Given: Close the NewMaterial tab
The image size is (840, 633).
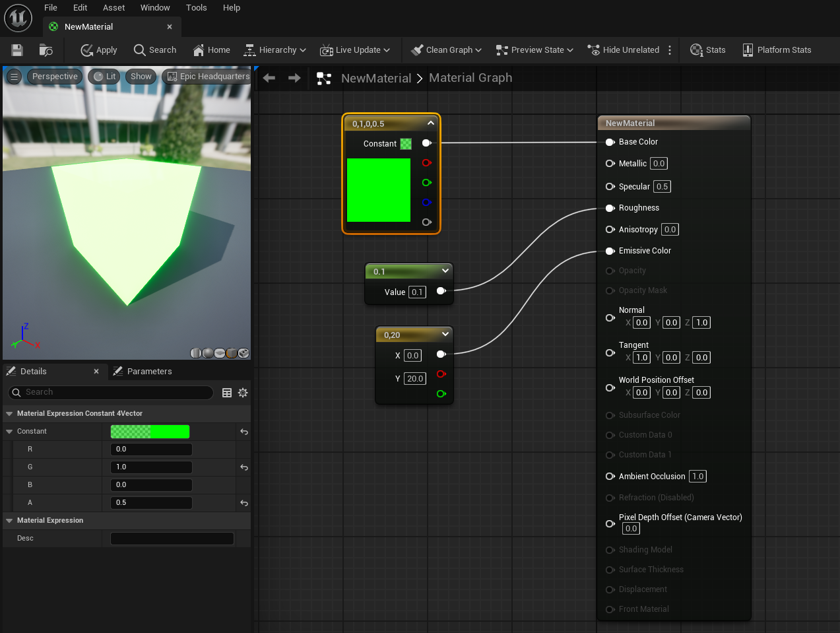Looking at the screenshot, I should click(170, 27).
